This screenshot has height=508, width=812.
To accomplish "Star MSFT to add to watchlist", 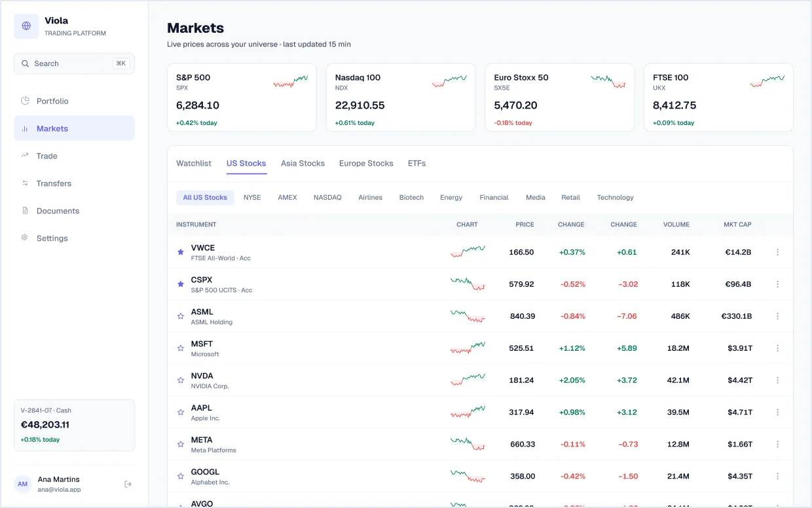I will click(x=181, y=348).
